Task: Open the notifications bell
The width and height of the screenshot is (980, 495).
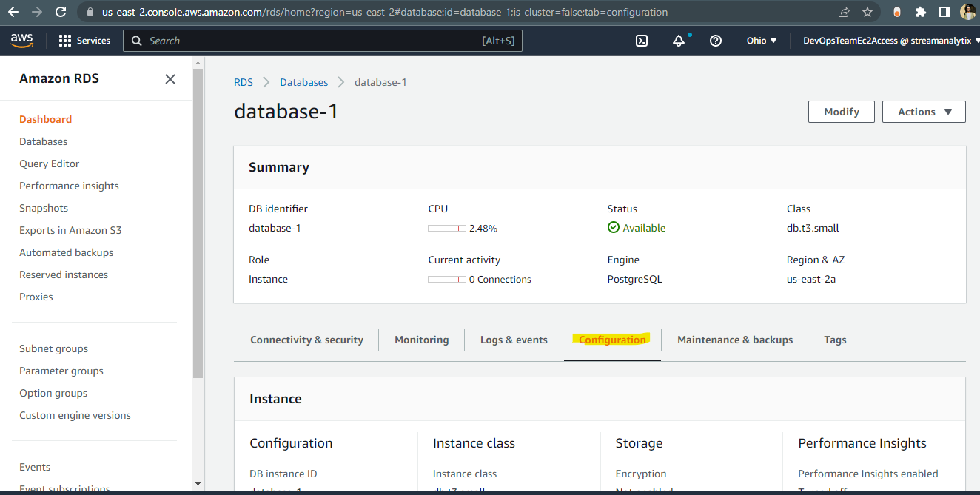Action: click(x=679, y=41)
